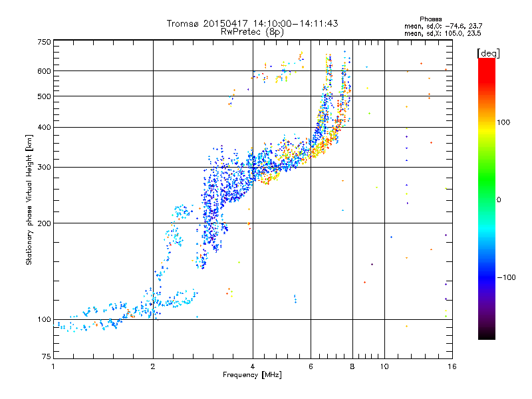Click the 'mean, sd,X: 105.0, 23.5' line
The height and width of the screenshot is (399, 532).
442,34
